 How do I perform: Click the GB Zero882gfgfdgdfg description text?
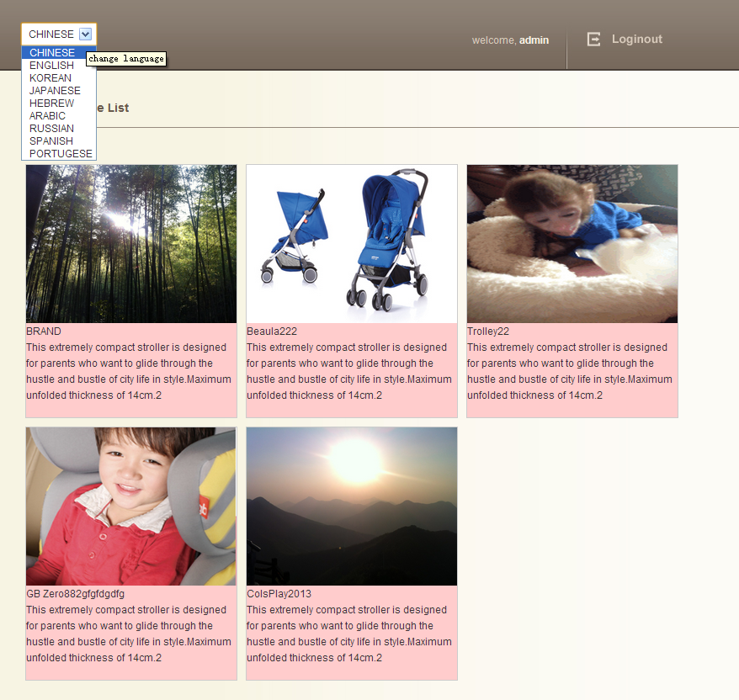129,634
